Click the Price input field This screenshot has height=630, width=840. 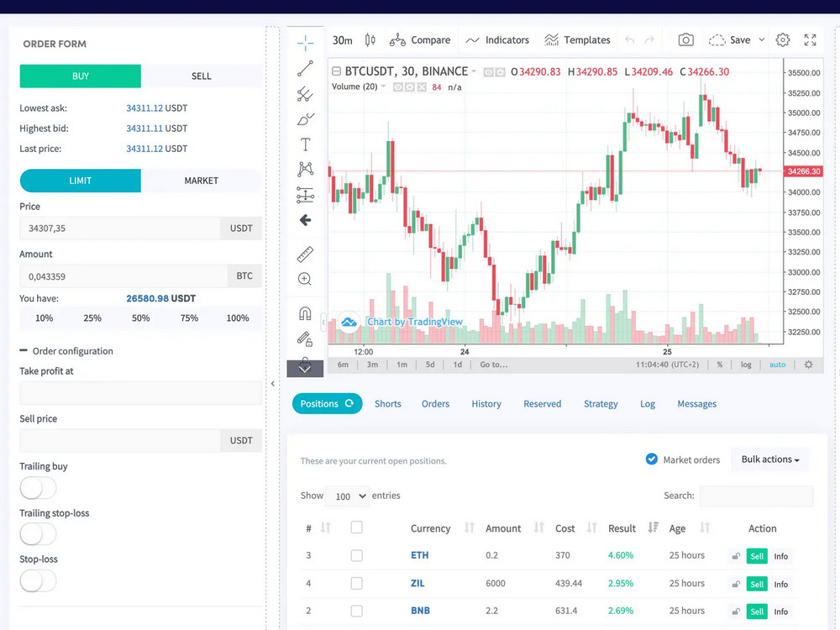click(x=120, y=228)
